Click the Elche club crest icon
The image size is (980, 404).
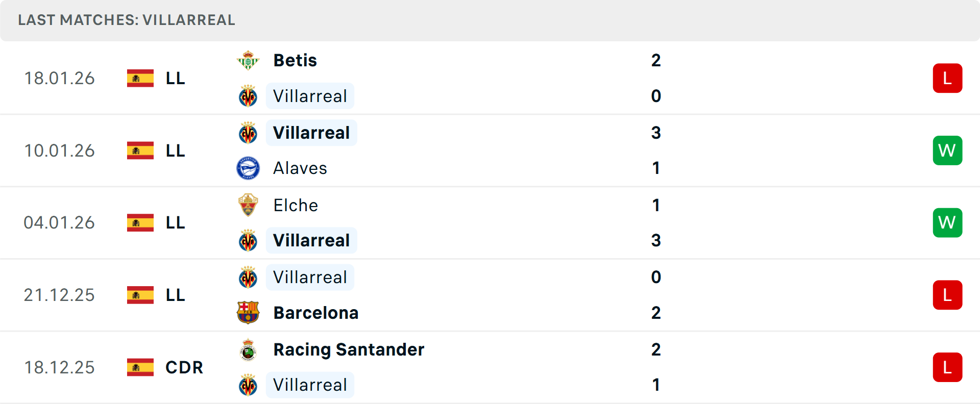[x=248, y=205]
